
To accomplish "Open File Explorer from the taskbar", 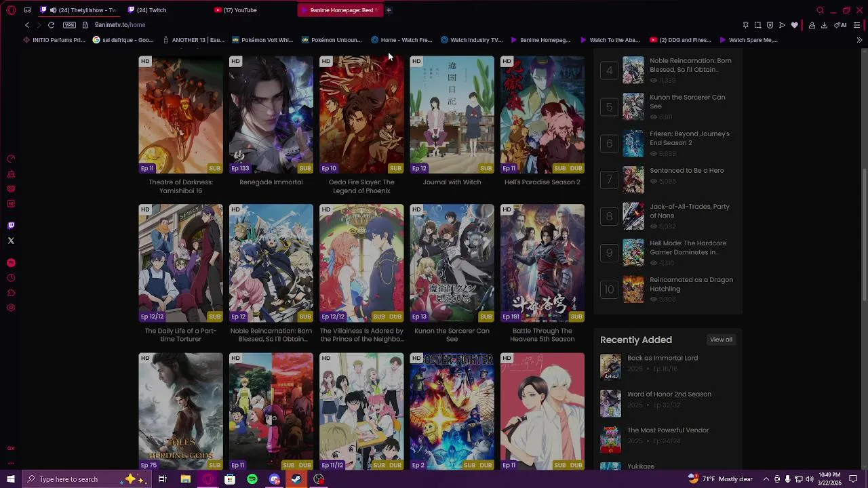I will [x=185, y=479].
